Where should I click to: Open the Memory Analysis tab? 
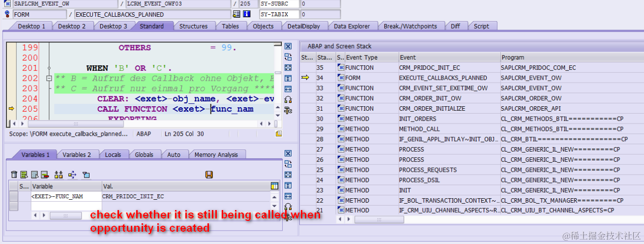click(x=216, y=154)
